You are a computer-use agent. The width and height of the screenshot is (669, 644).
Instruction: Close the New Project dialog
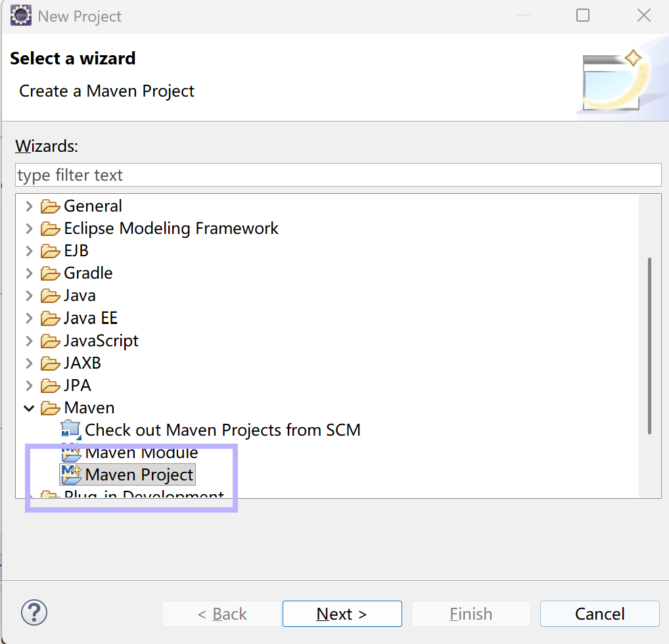[x=644, y=15]
